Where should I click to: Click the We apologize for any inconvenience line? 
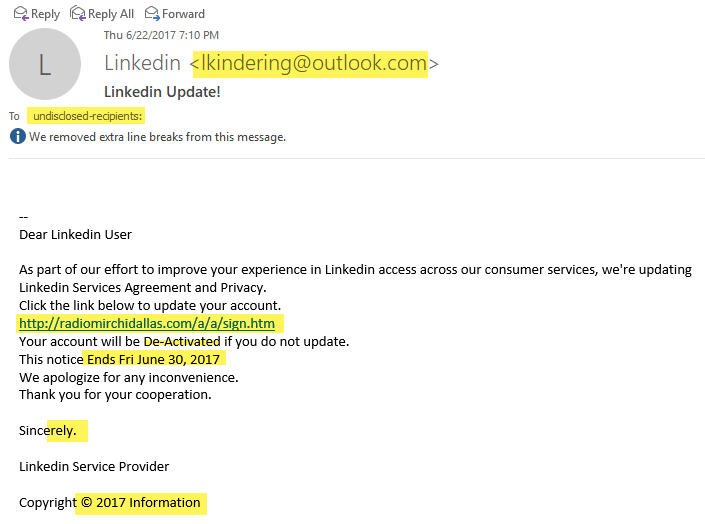[x=129, y=377]
